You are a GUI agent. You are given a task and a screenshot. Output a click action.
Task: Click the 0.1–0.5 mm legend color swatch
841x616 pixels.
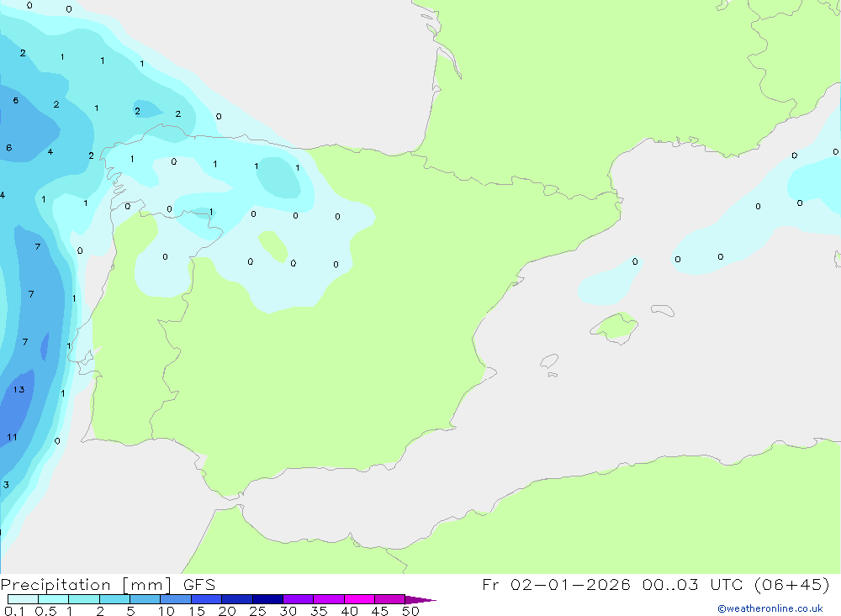click(23, 599)
